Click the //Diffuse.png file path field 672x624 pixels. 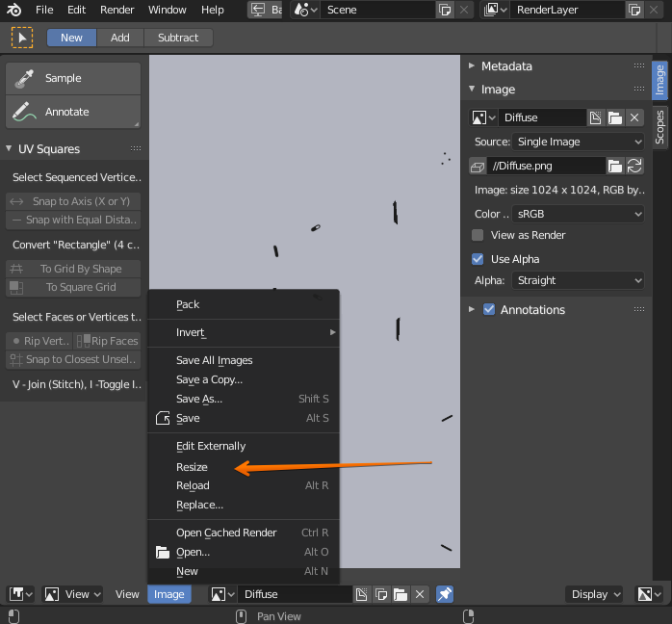[x=547, y=166]
